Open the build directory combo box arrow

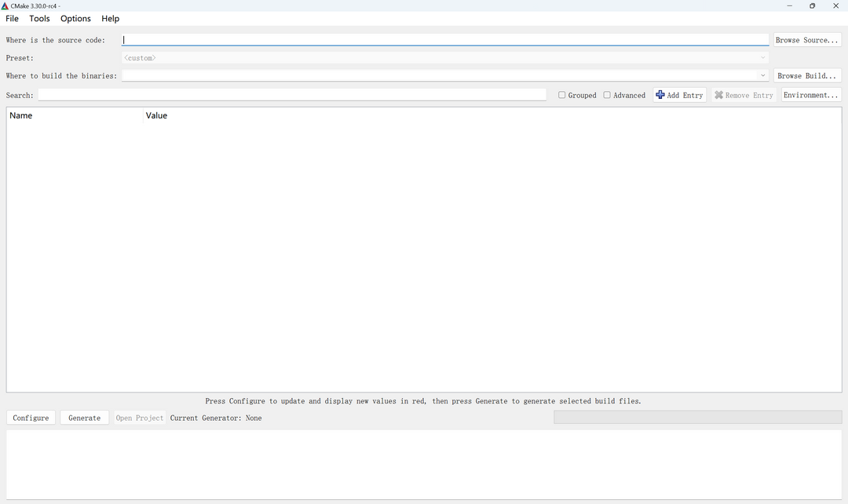(x=762, y=75)
